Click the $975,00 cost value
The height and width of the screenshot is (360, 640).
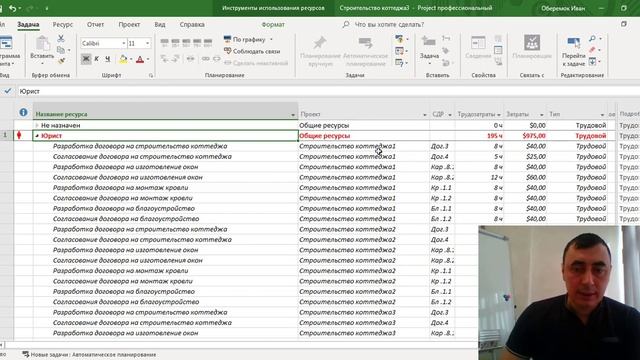[533, 136]
